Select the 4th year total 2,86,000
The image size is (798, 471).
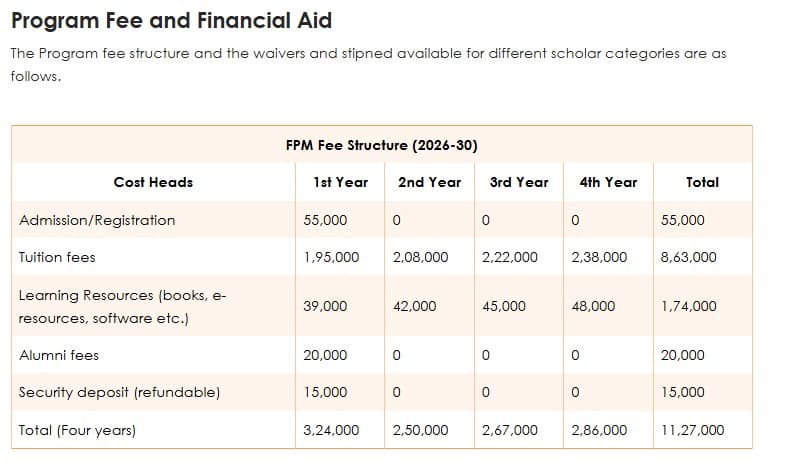[599, 430]
